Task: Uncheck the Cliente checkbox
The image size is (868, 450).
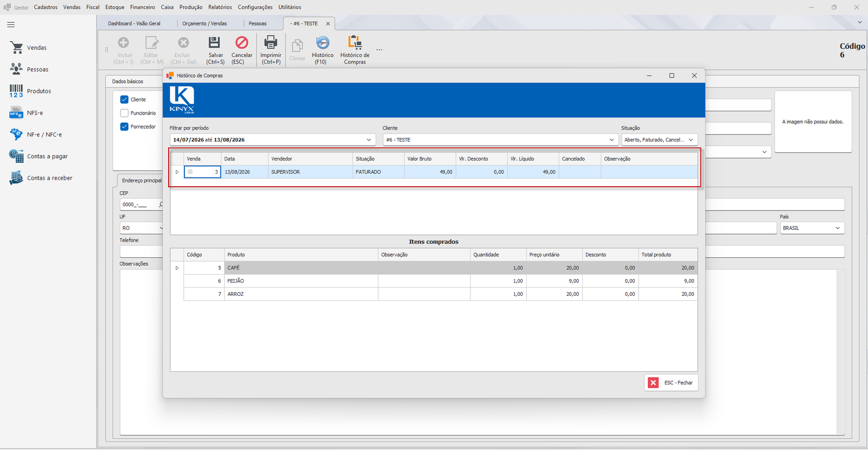Action: coord(124,99)
